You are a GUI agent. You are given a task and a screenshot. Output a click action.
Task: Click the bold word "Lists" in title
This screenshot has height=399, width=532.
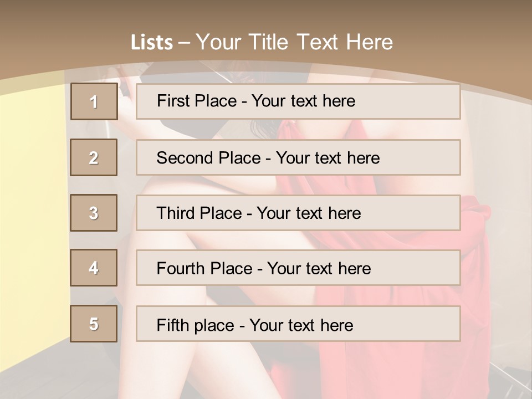pos(152,43)
